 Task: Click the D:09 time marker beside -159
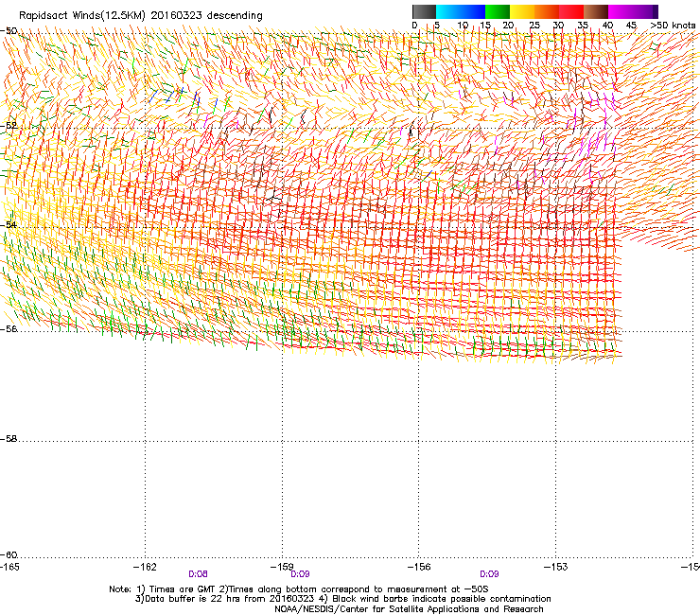(x=300, y=574)
